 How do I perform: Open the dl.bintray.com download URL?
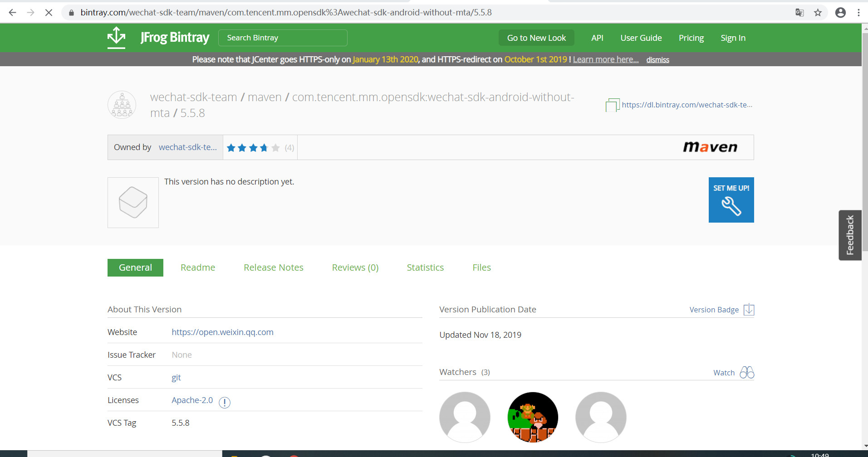click(687, 105)
